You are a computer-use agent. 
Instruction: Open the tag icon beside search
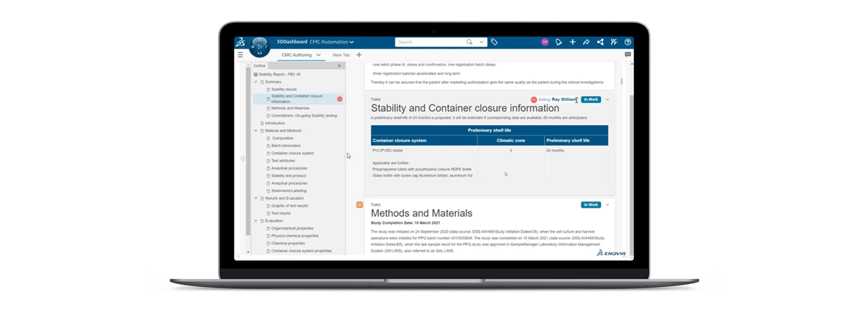coord(494,42)
